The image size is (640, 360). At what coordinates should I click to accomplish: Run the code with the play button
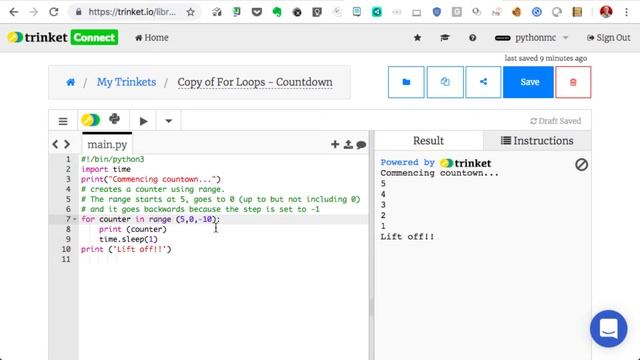click(143, 121)
